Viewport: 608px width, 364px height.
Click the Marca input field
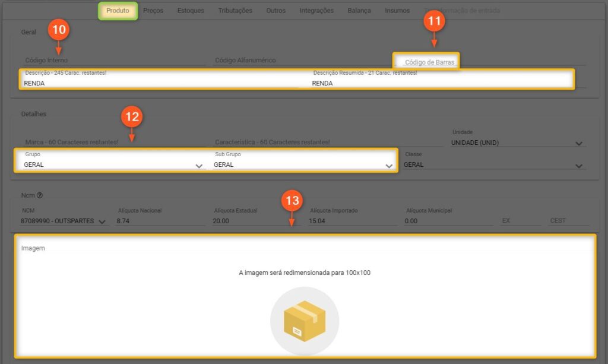coord(113,143)
